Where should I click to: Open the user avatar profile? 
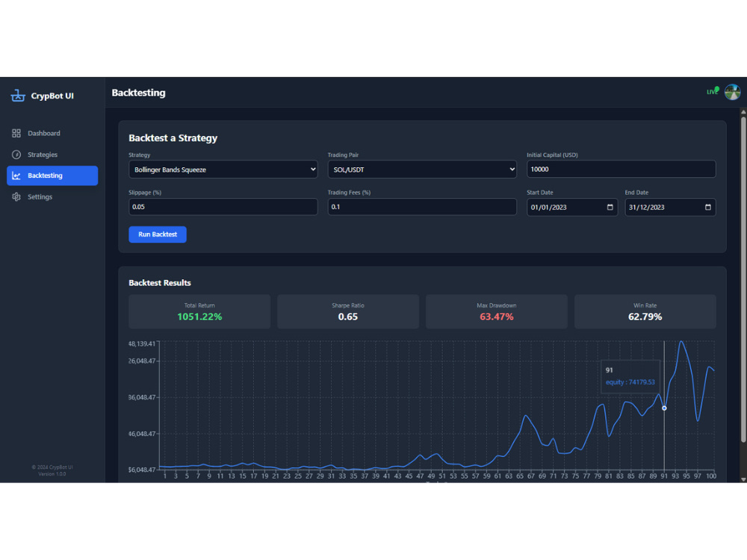(x=732, y=91)
